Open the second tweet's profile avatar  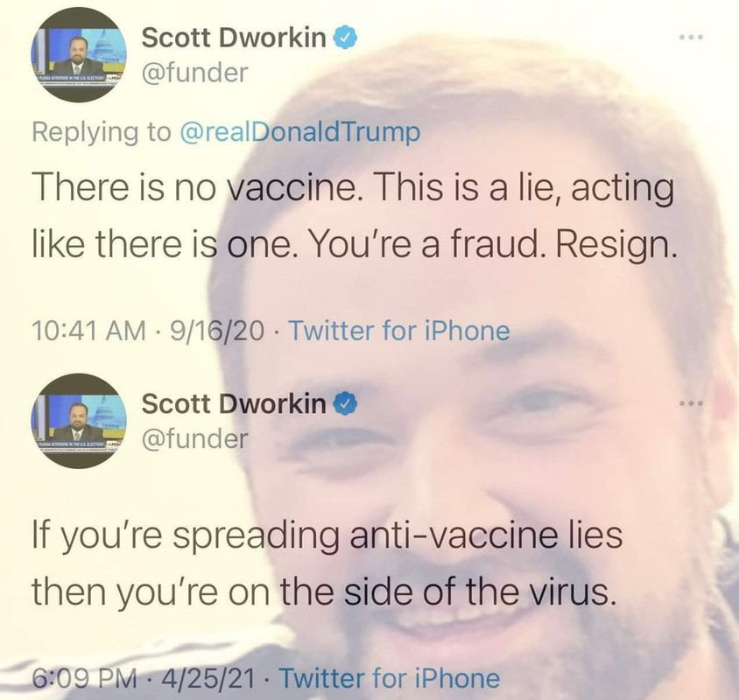[x=79, y=421]
